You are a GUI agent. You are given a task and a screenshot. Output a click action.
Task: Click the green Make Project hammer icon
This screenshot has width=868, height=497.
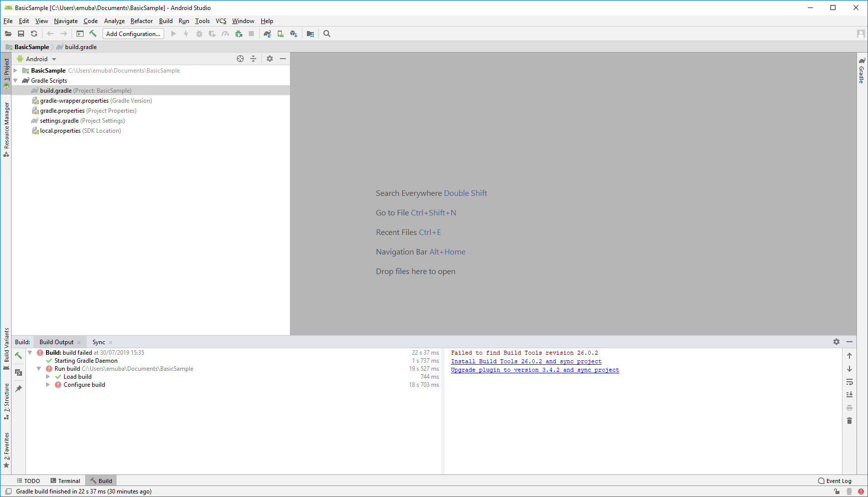click(x=93, y=34)
